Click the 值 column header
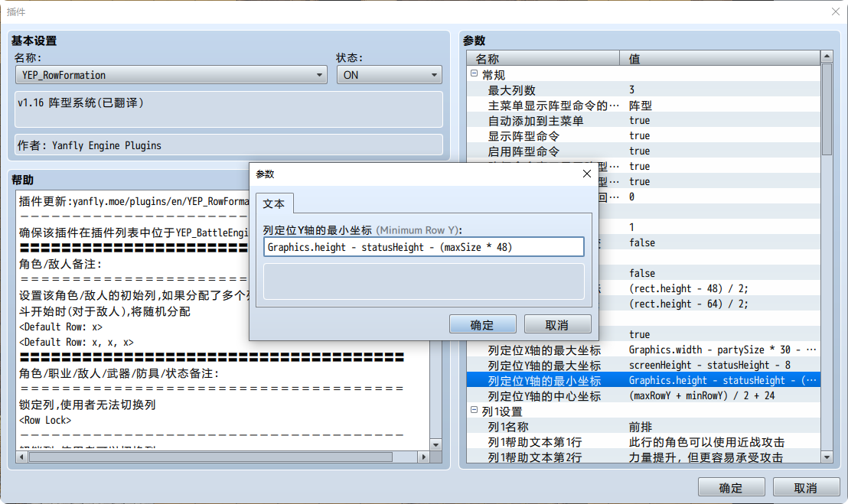The height and width of the screenshot is (504, 848). (x=720, y=58)
